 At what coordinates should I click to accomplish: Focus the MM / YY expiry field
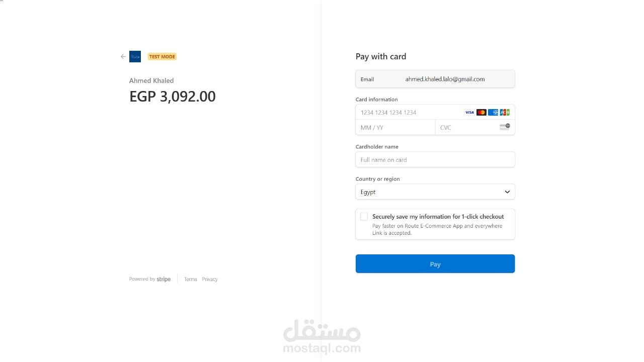pos(395,128)
